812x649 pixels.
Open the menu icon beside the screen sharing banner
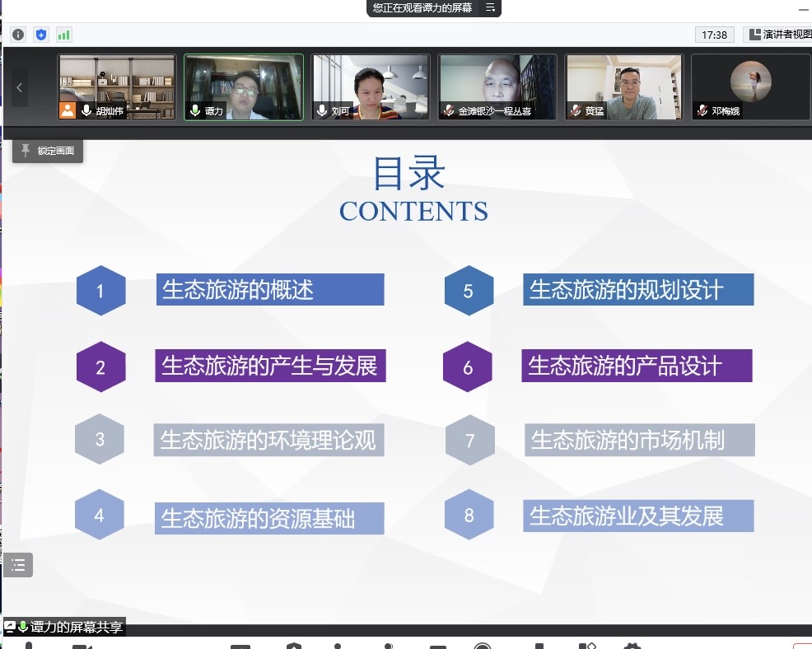[x=490, y=8]
